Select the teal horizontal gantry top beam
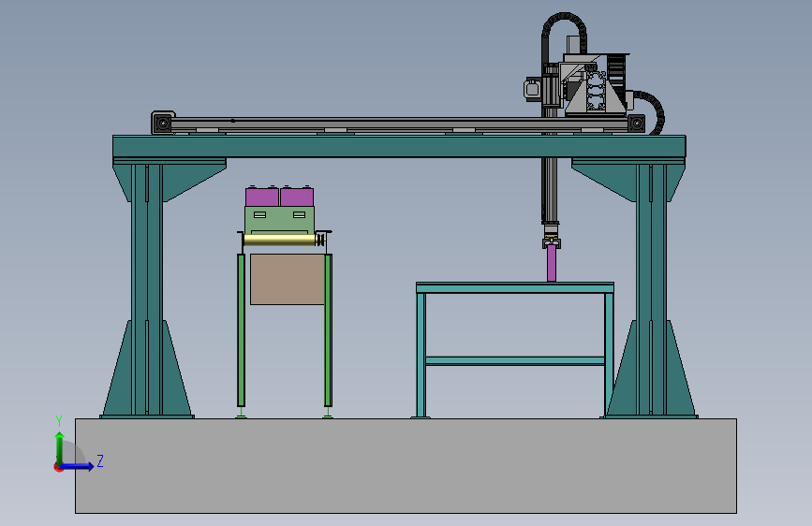This screenshot has height=526, width=812. point(399,147)
